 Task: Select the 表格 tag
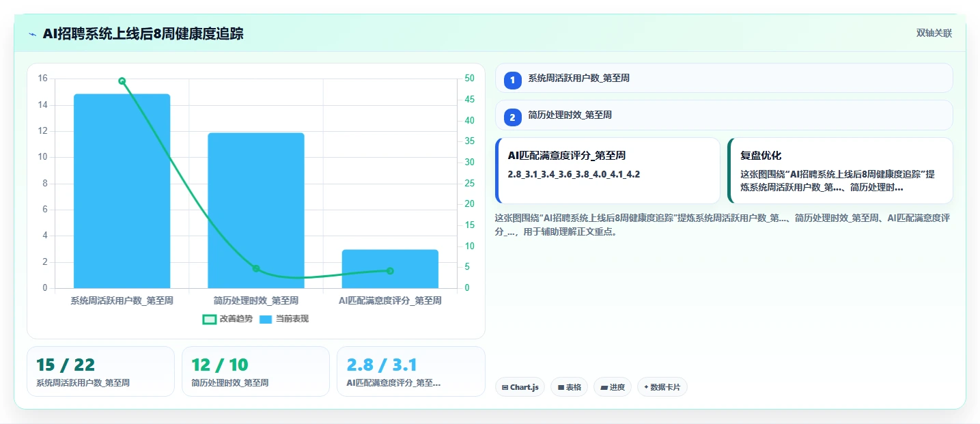[569, 387]
